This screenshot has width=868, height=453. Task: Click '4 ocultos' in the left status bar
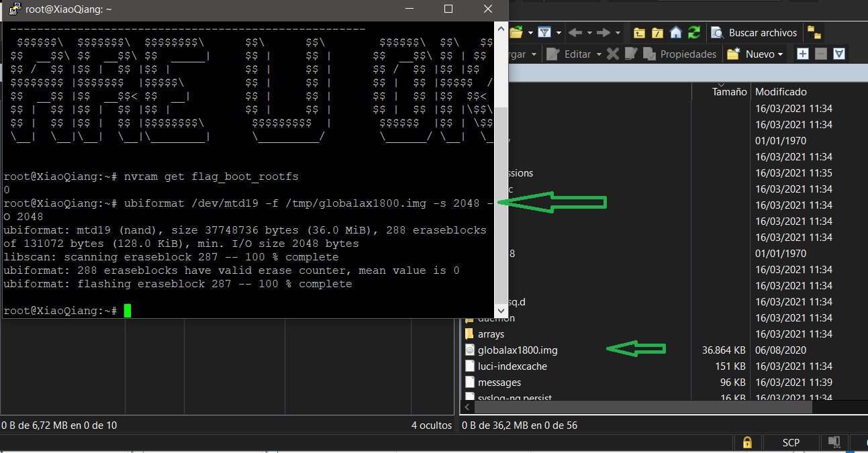432,425
